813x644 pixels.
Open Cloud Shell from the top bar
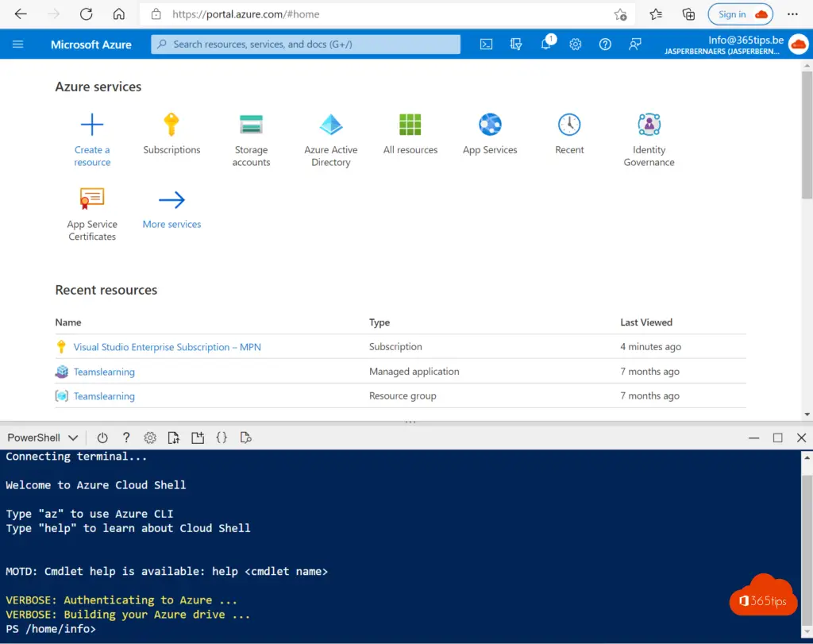coord(486,44)
